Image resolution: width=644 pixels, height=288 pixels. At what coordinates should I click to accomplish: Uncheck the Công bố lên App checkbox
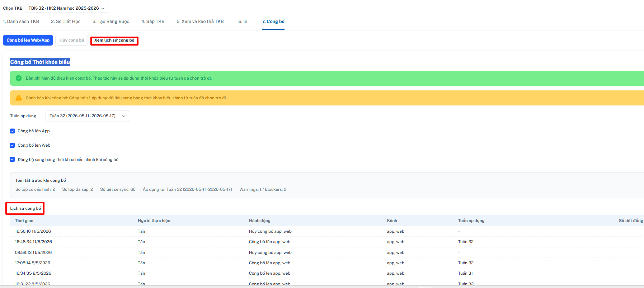[12, 131]
